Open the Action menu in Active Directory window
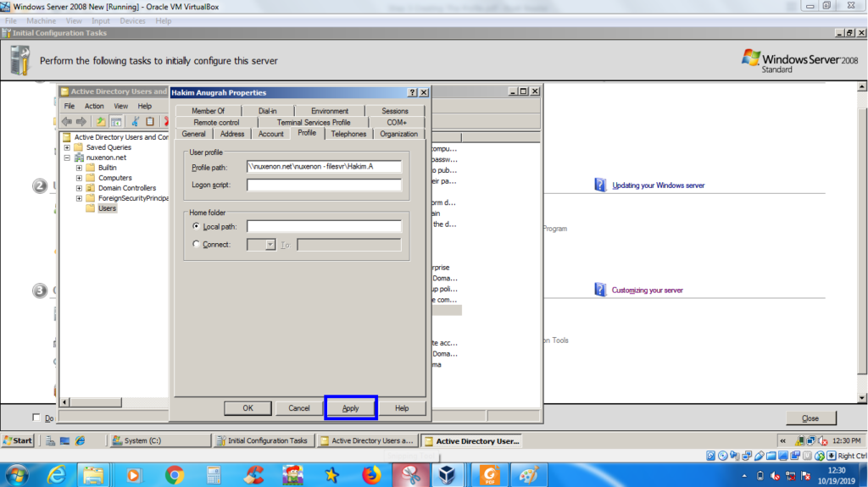 94,106
